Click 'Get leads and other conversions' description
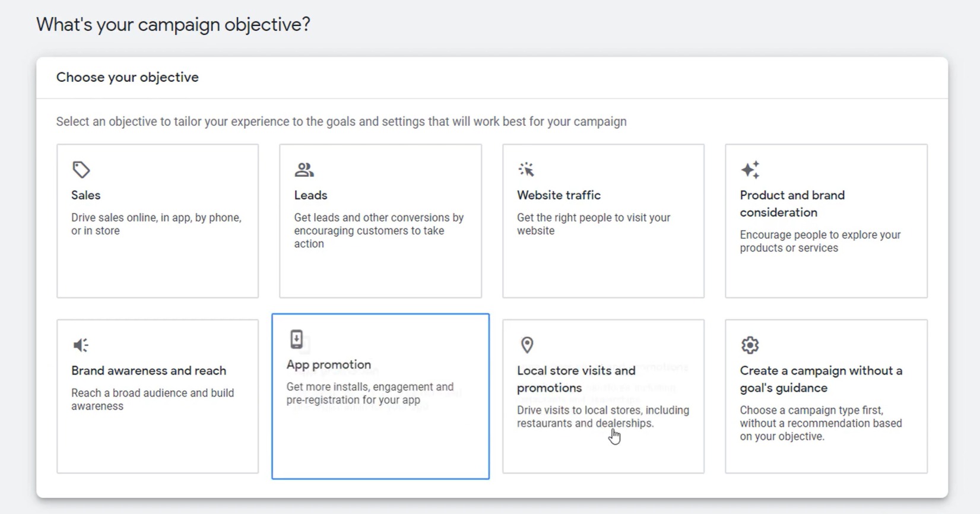 tap(379, 231)
